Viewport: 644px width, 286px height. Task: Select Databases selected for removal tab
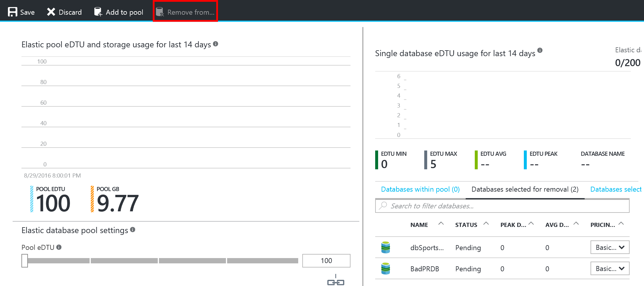click(x=525, y=189)
